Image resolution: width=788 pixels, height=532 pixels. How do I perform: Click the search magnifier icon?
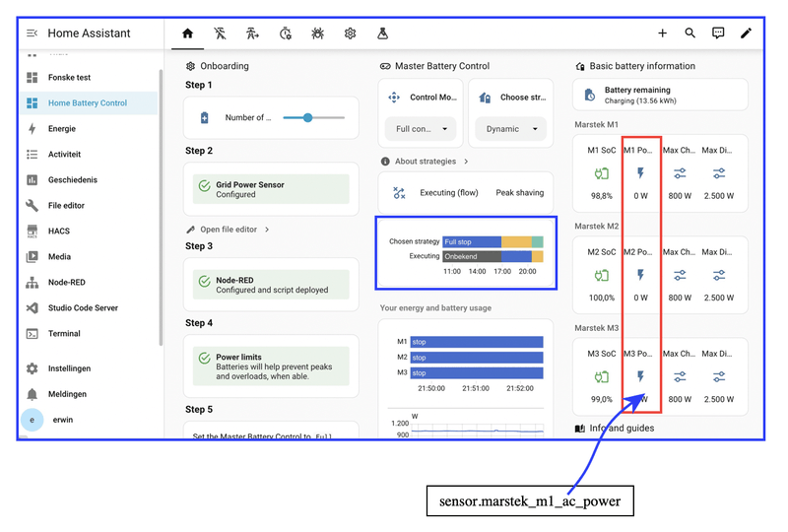pos(690,33)
